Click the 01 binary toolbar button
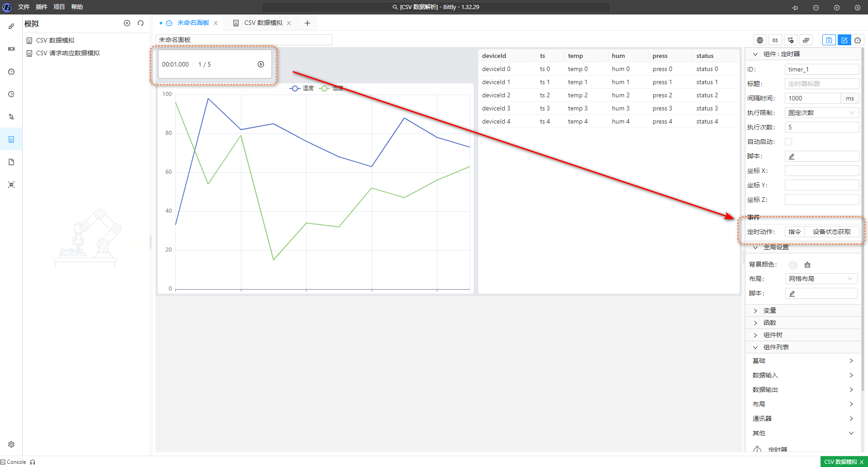The image size is (868, 467). tap(775, 40)
